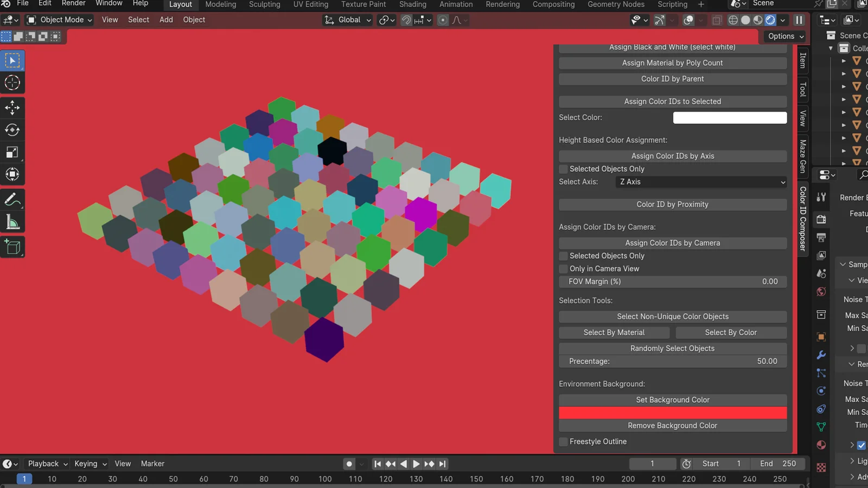Toggle the Freestyle Outline checkbox
Viewport: 868px width, 488px height.
point(563,441)
